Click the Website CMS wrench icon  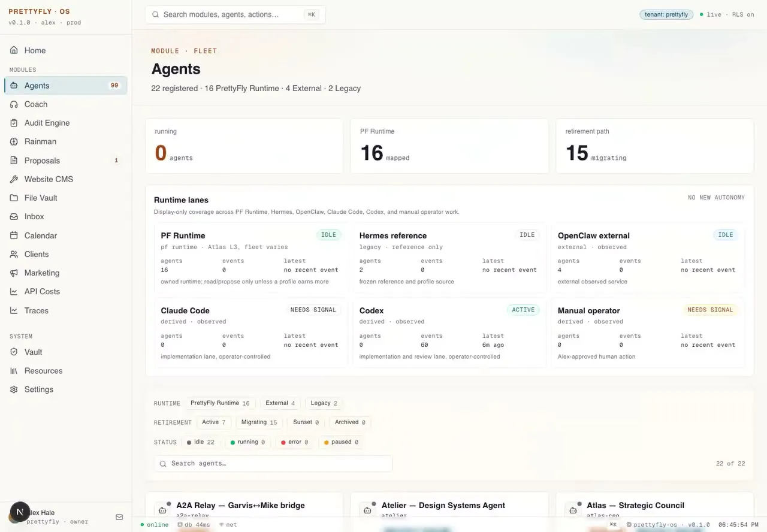[x=14, y=179]
